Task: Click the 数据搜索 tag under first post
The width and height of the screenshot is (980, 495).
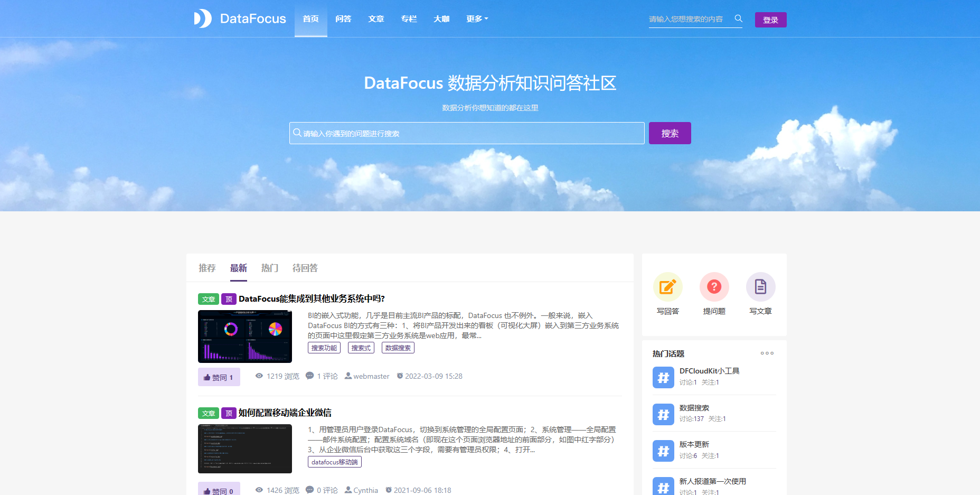Action: tap(398, 348)
